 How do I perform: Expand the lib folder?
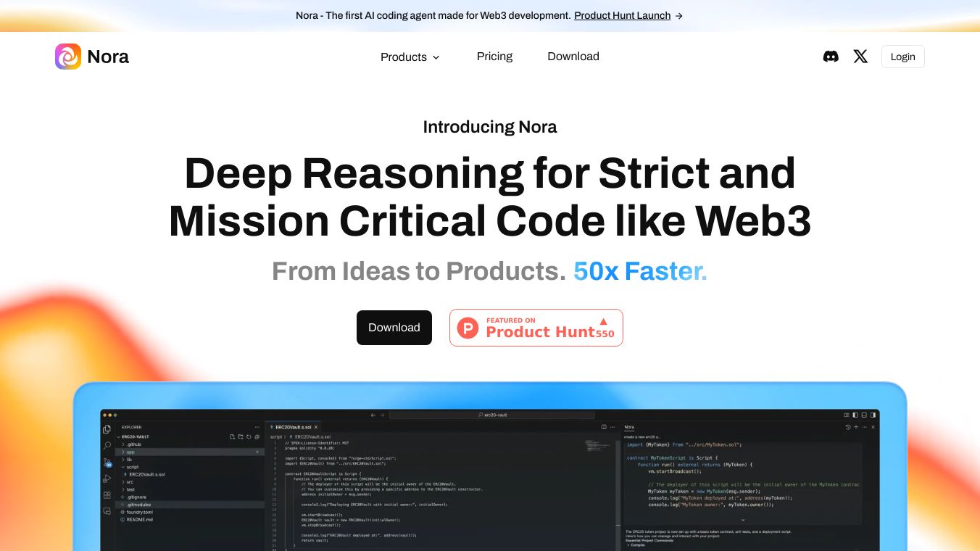[x=128, y=460]
